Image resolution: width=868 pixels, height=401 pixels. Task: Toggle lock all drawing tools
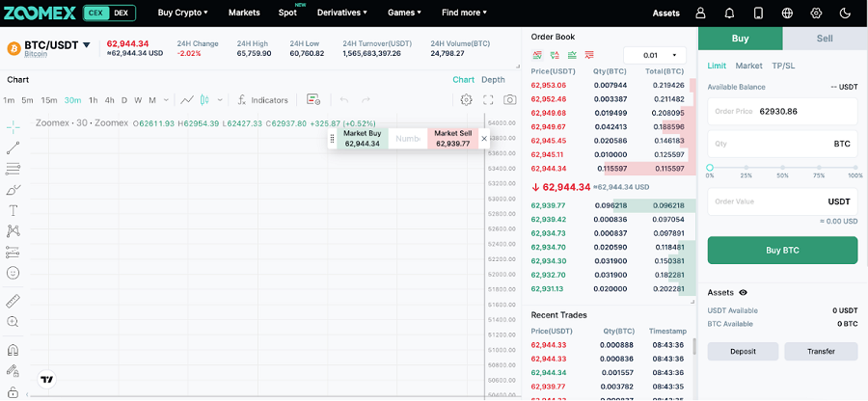[14, 391]
